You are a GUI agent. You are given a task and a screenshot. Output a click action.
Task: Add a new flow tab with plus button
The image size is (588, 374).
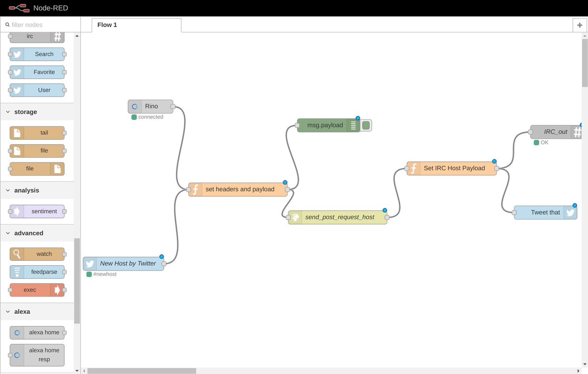coord(580,25)
